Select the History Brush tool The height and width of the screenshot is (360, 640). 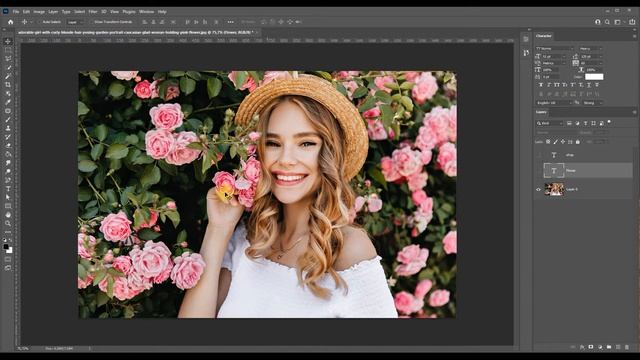(x=8, y=137)
